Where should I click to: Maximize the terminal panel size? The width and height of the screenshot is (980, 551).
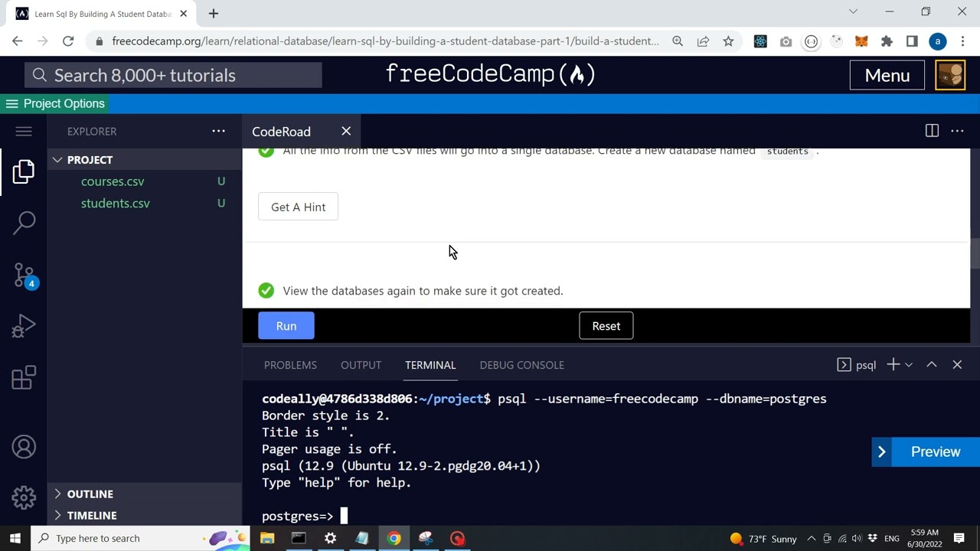932,365
